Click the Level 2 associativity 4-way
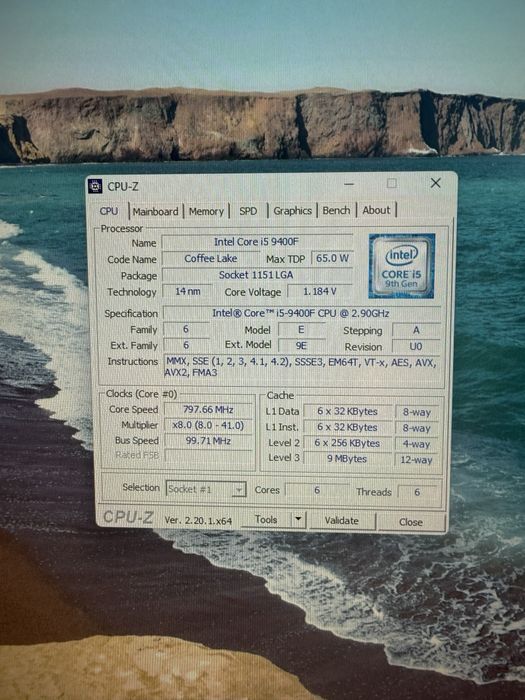The height and width of the screenshot is (700, 525). pyautogui.click(x=417, y=444)
